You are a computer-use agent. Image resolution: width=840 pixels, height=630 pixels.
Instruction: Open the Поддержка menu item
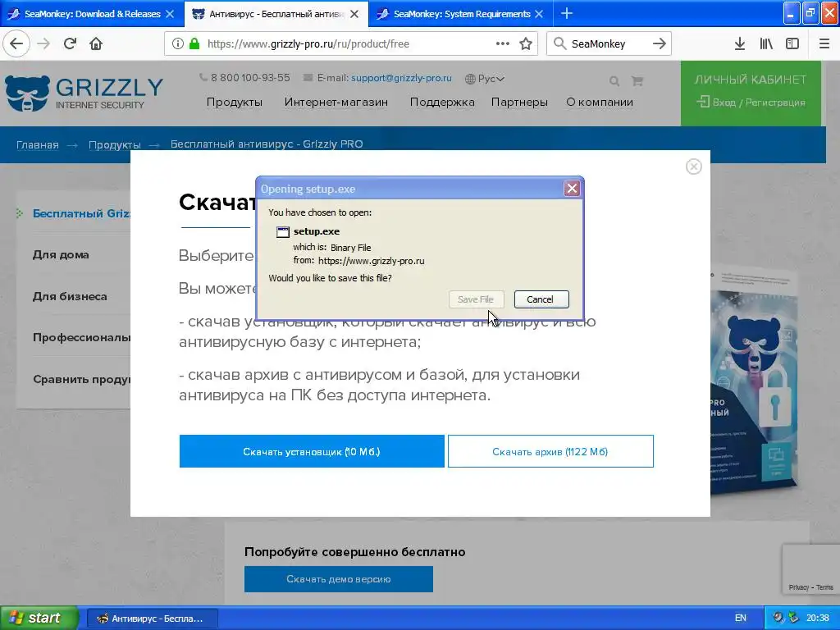point(442,102)
